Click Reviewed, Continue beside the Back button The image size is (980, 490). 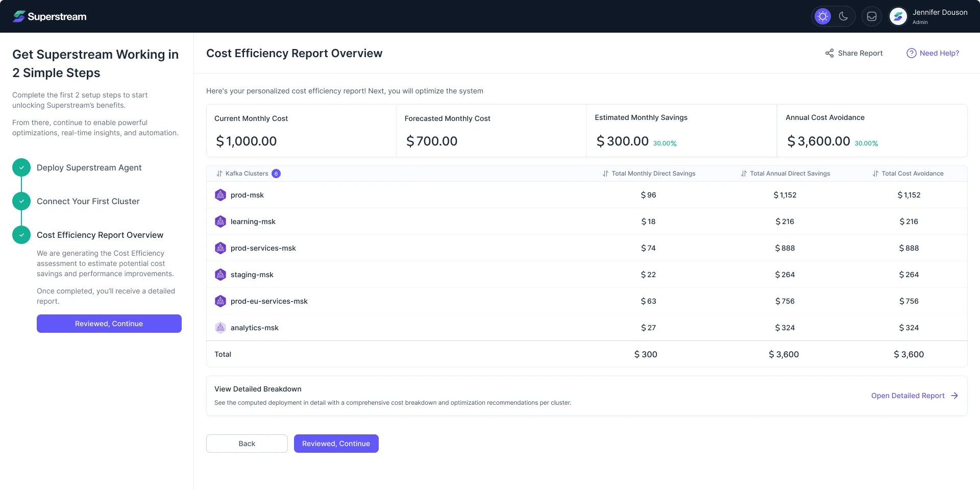coord(336,444)
